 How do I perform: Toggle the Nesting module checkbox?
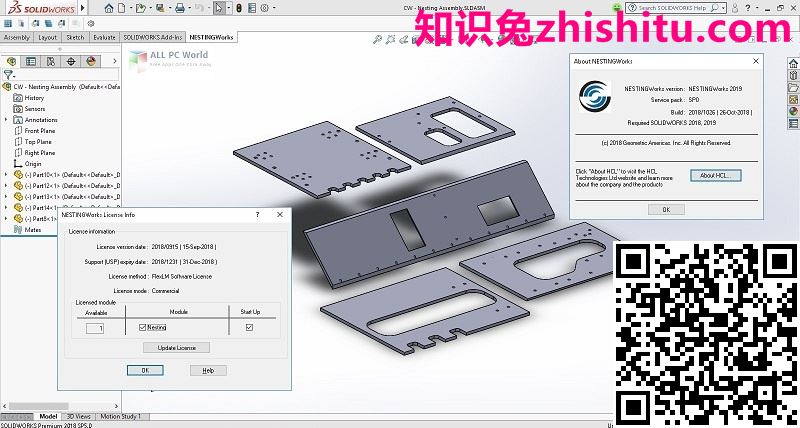click(x=142, y=328)
